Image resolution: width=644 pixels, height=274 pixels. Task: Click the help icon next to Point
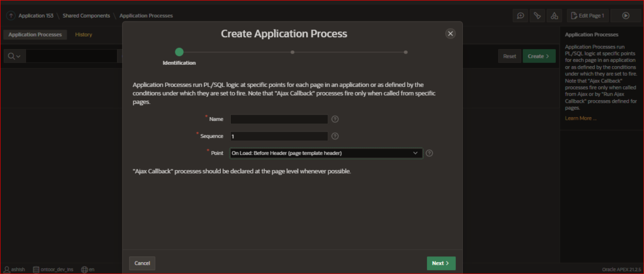430,152
